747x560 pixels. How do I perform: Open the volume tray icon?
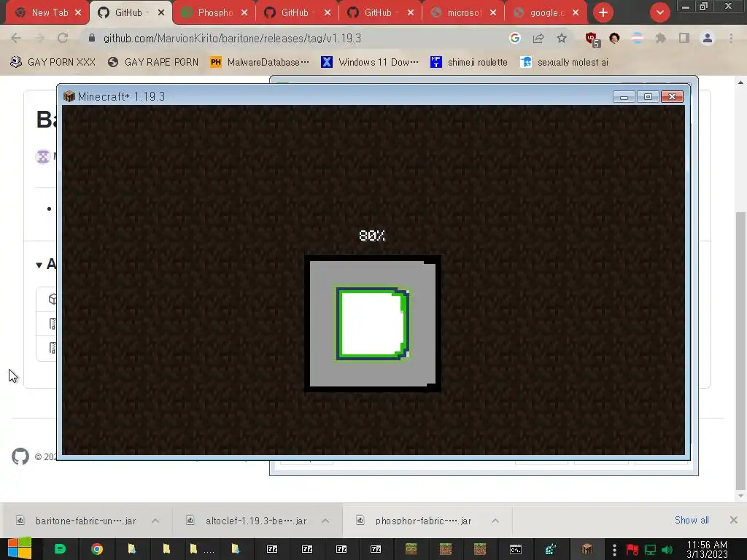pyautogui.click(x=667, y=550)
